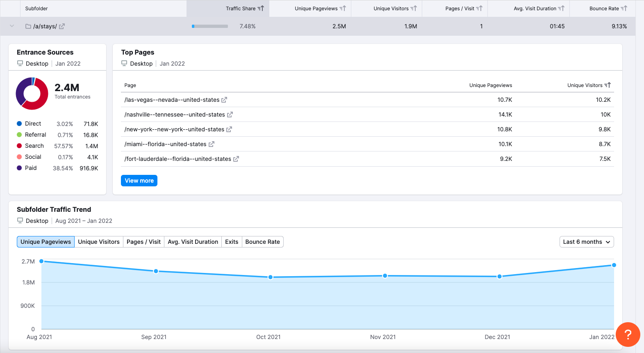Viewport: 644px width, 353px height.
Task: Open new-york page external link icon
Action: point(229,129)
